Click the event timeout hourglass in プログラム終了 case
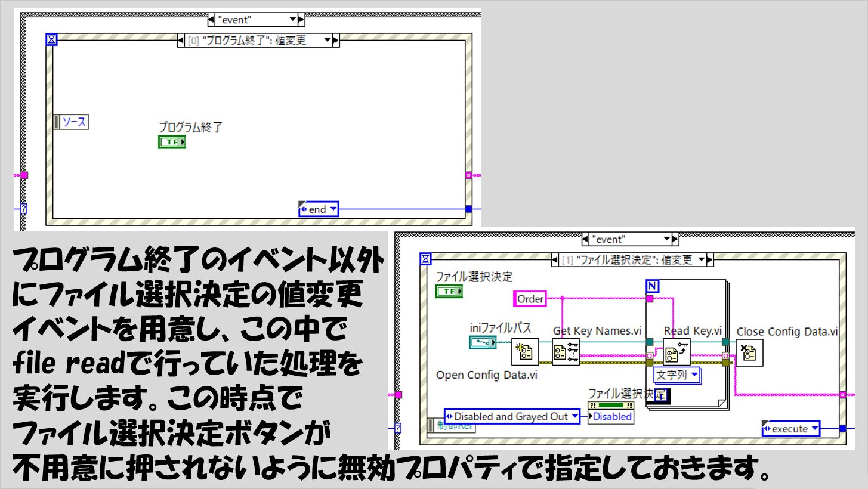Screen dimensions: 868x489 [x=52, y=39]
